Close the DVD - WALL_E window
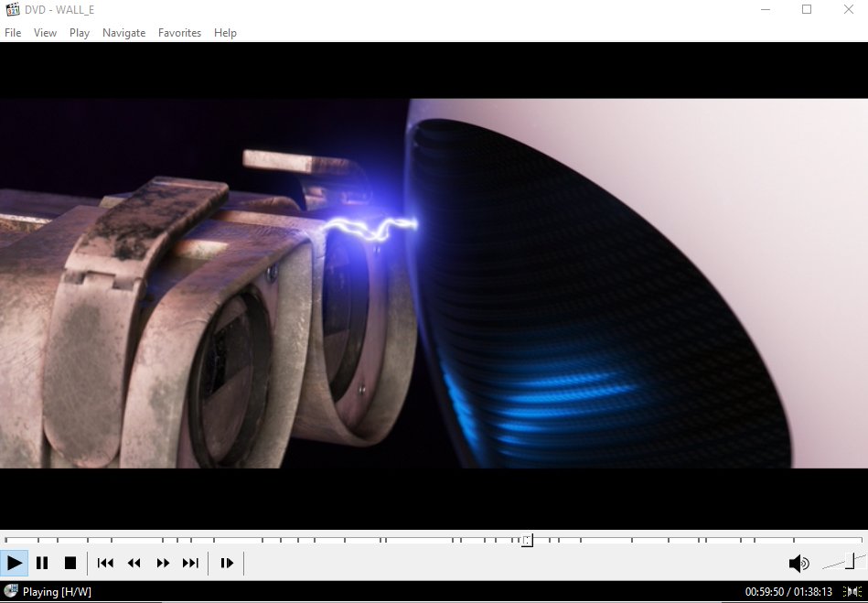Viewport: 868px width, 603px height. point(848,9)
